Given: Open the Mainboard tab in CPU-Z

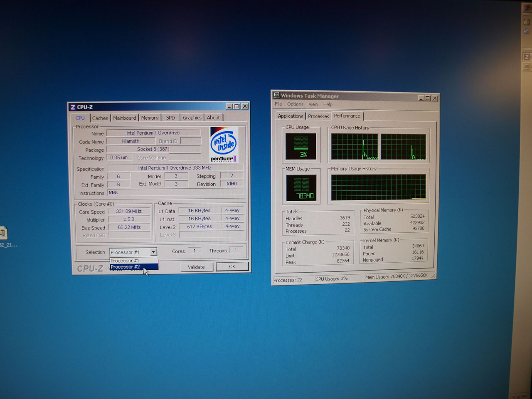Looking at the screenshot, I should point(124,118).
